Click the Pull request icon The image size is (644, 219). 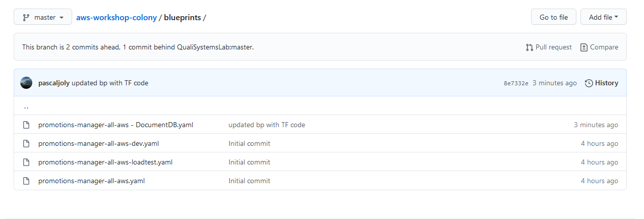pos(529,47)
